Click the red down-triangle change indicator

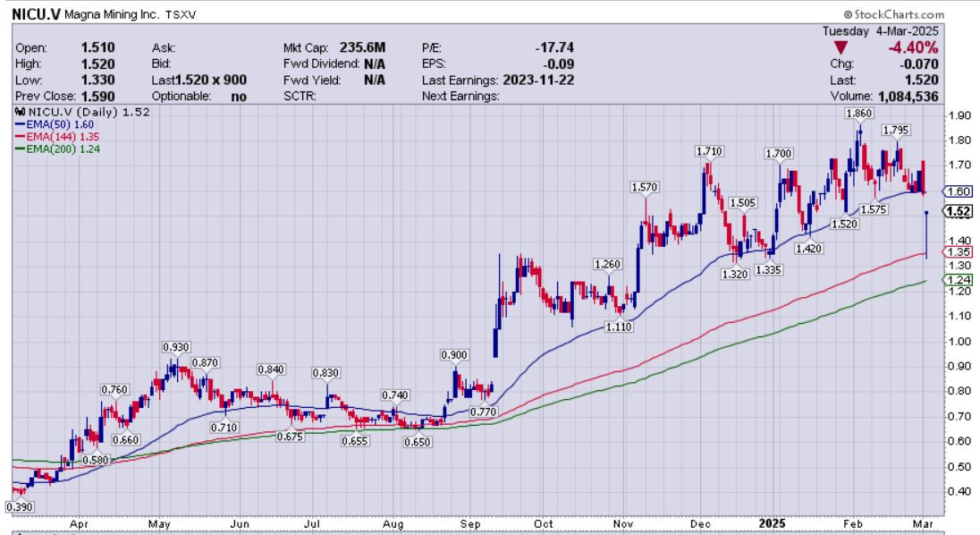(841, 47)
